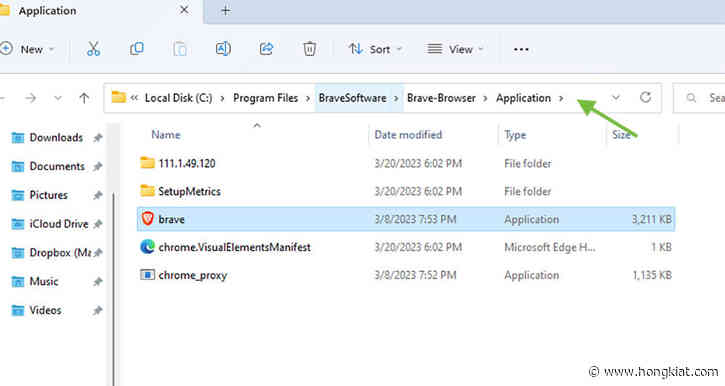The image size is (725, 386).
Task: Click the Cut scissors icon
Action: (93, 49)
